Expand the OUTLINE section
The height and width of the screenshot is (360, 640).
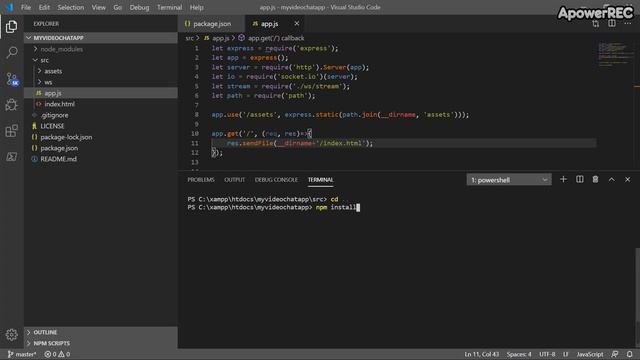point(100,332)
